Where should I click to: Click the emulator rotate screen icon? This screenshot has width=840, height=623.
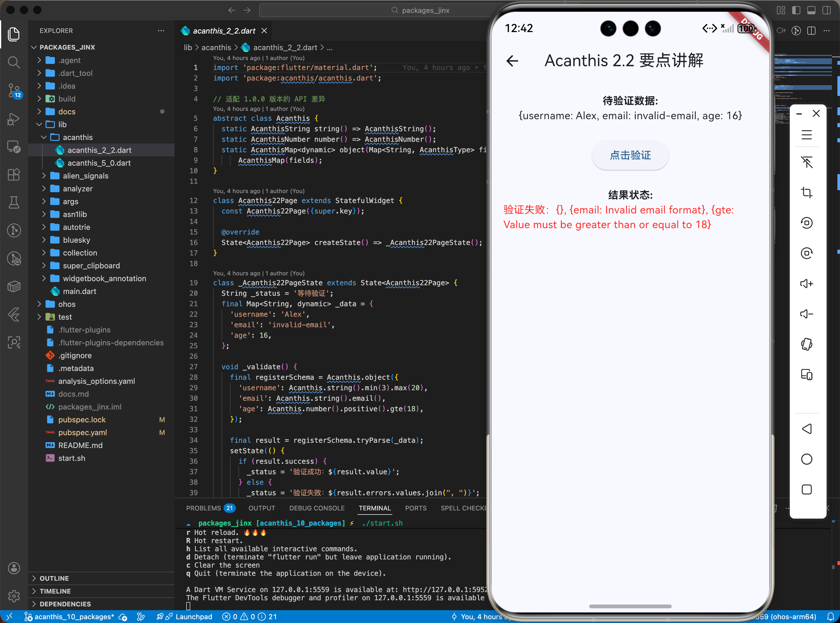coord(806,344)
